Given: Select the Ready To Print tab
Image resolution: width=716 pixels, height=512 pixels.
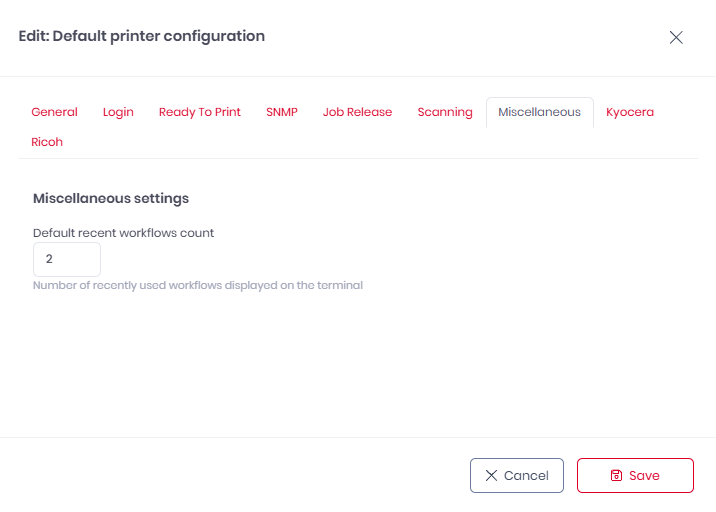Looking at the screenshot, I should point(200,112).
